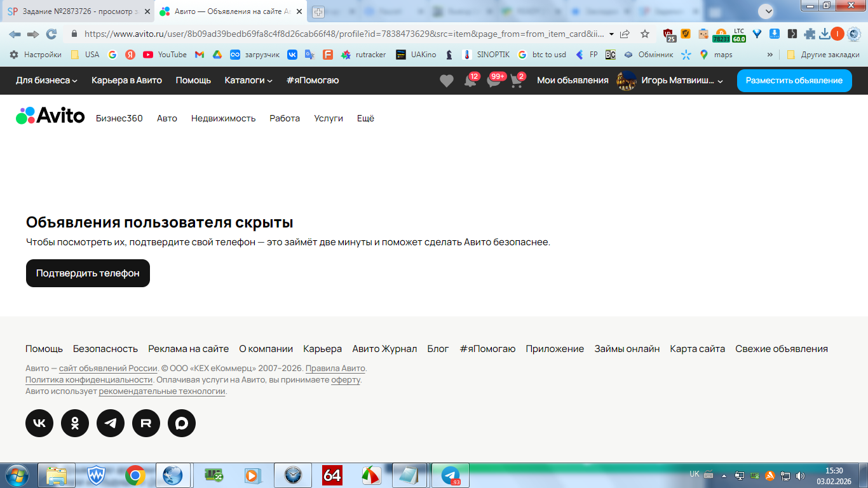The height and width of the screenshot is (488, 868).
Task: Open a new browser tab
Action: pos(318,11)
